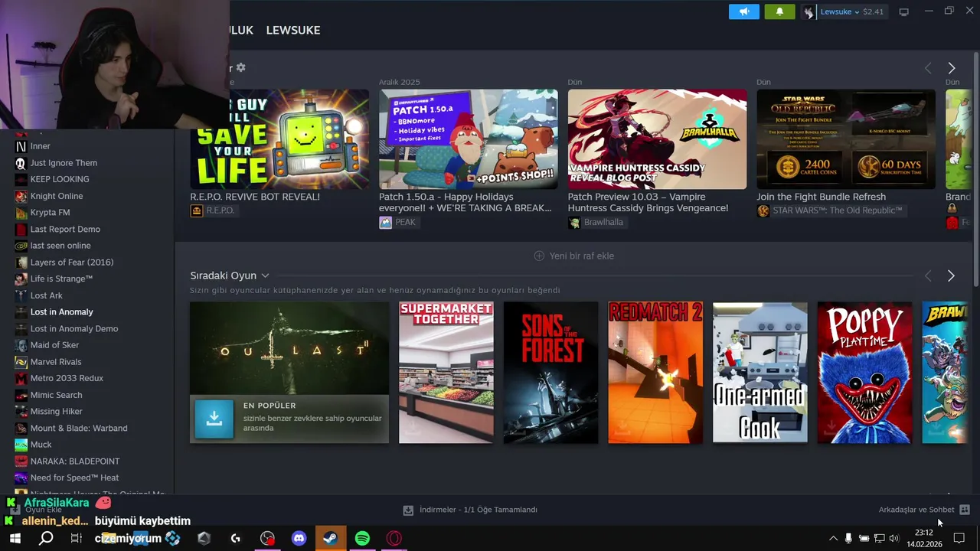This screenshot has width=980, height=551.
Task: Select Mimic Search in library
Action: (56, 395)
